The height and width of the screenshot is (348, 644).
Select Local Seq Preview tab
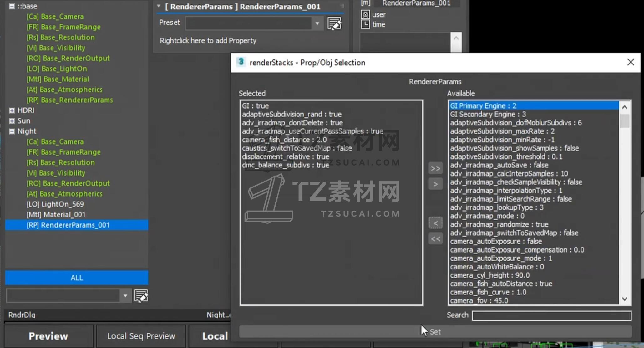tap(141, 336)
